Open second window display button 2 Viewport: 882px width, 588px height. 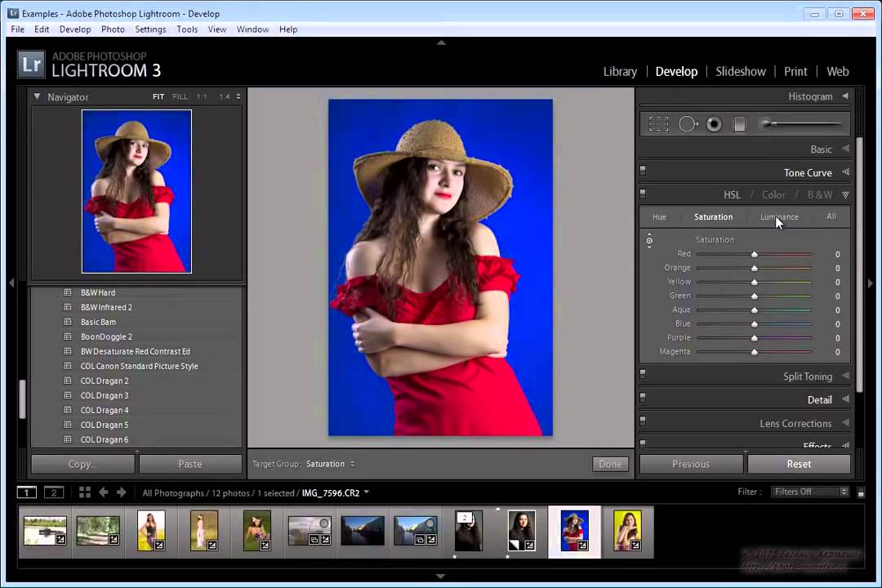(x=54, y=492)
